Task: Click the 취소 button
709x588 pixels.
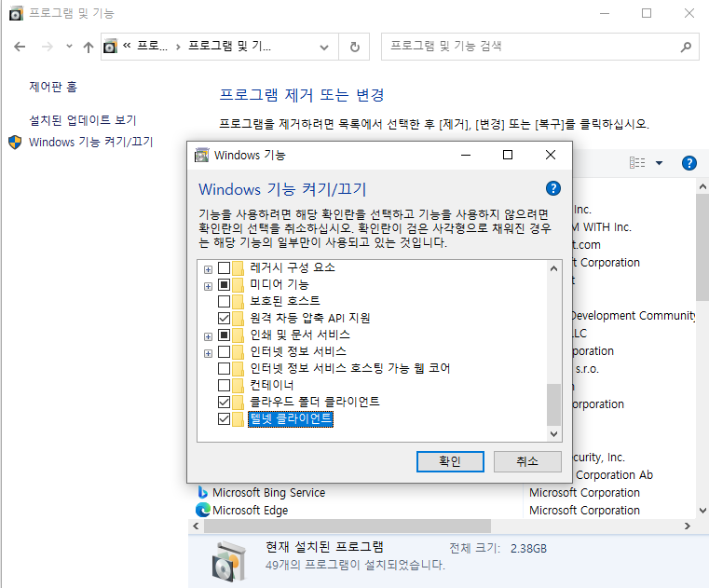Action: 527,461
